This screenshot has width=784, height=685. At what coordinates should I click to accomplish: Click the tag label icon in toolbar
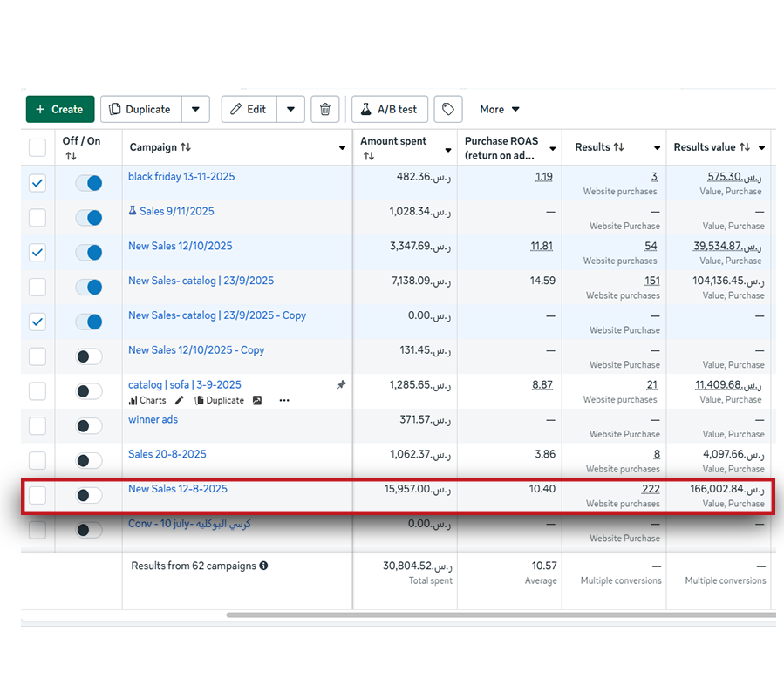coord(448,109)
